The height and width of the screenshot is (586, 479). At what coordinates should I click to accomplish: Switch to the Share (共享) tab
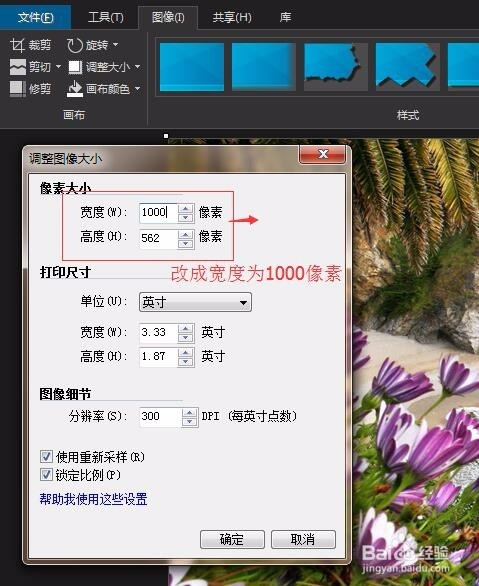[x=232, y=17]
